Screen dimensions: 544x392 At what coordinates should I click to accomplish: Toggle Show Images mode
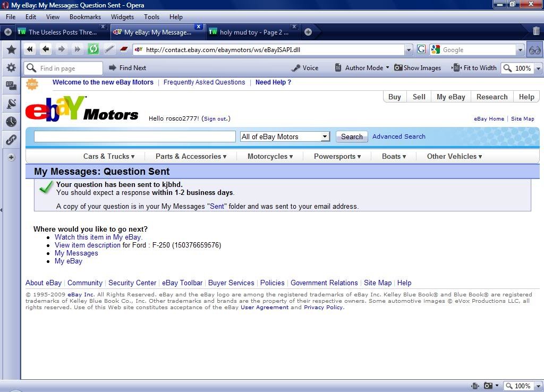418,68
